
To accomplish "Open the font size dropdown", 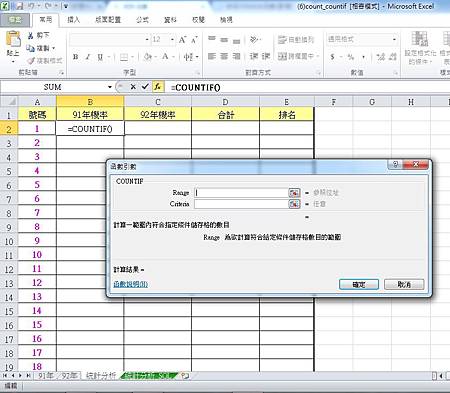I will (172, 40).
